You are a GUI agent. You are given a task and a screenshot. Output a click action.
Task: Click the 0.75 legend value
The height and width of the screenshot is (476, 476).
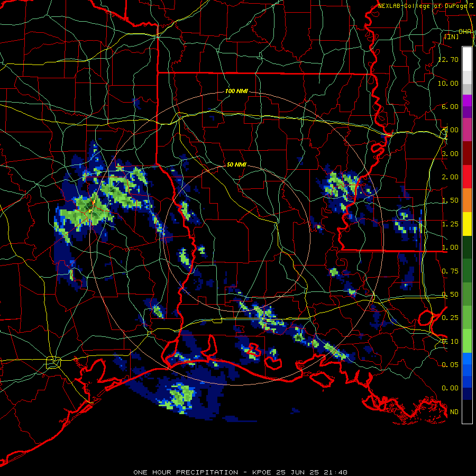pos(450,271)
